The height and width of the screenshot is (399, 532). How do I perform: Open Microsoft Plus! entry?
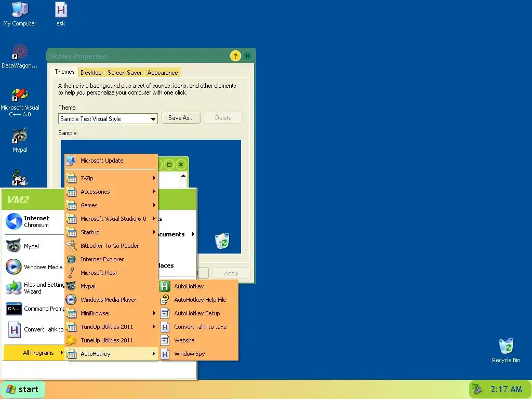point(111,273)
